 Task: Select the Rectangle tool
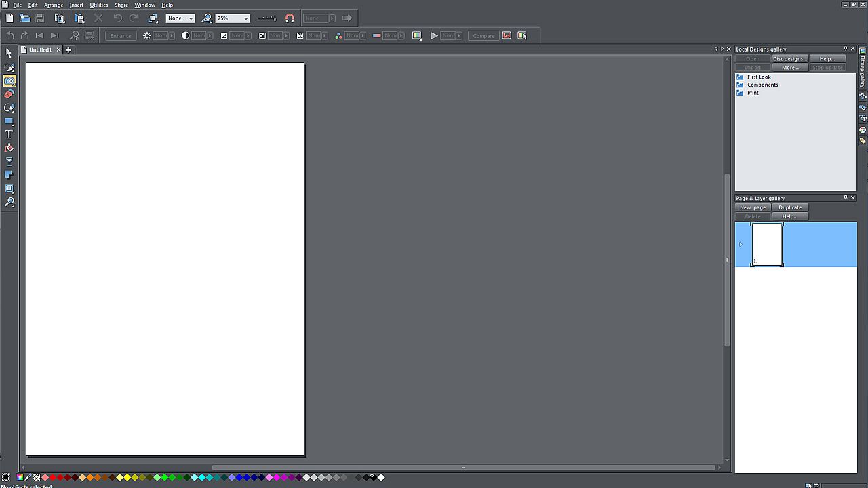9,121
